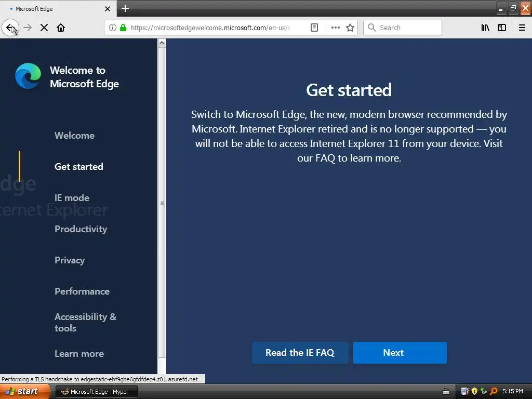532x399 pixels.
Task: Open the home page icon
Action: pyautogui.click(x=61, y=28)
